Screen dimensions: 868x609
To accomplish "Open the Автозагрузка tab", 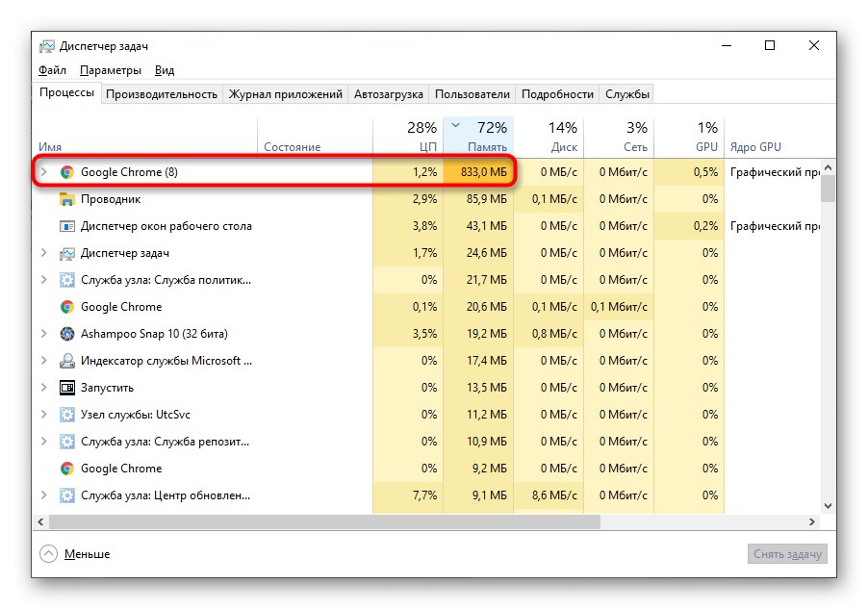I will [388, 94].
